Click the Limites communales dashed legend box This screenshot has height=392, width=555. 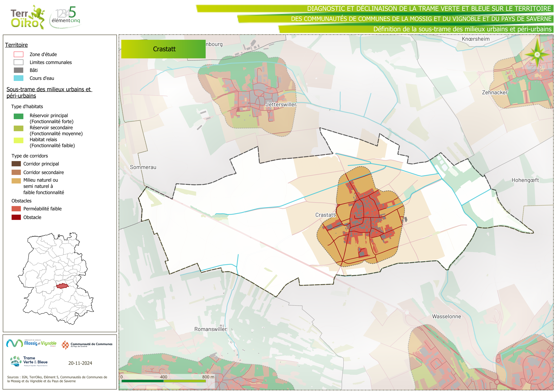coord(19,62)
